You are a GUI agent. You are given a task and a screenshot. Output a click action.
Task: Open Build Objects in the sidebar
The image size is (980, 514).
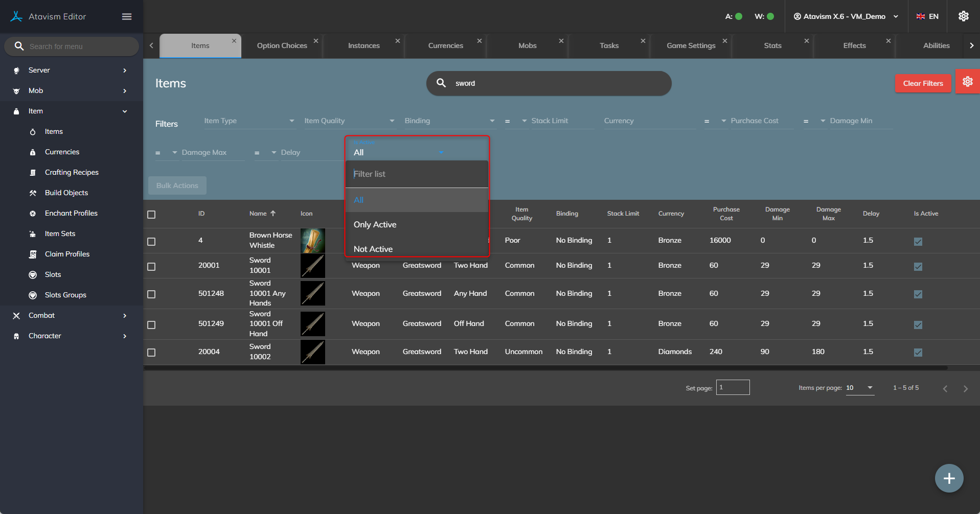[x=66, y=193]
